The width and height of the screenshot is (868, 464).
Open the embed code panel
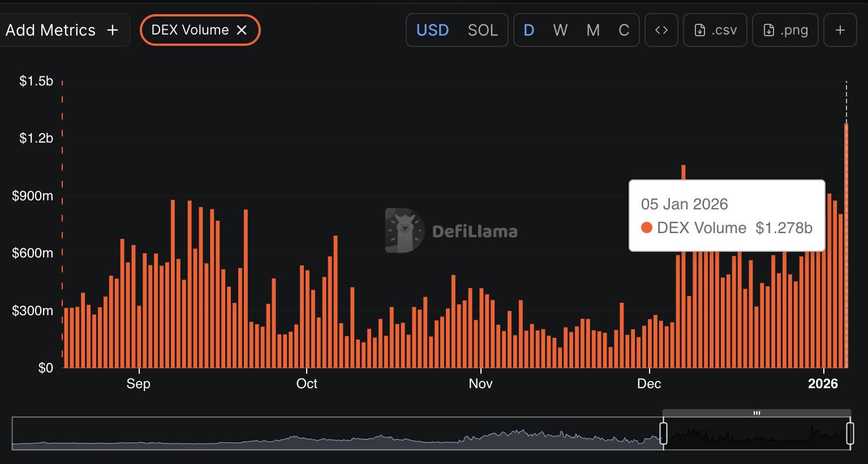click(x=661, y=30)
